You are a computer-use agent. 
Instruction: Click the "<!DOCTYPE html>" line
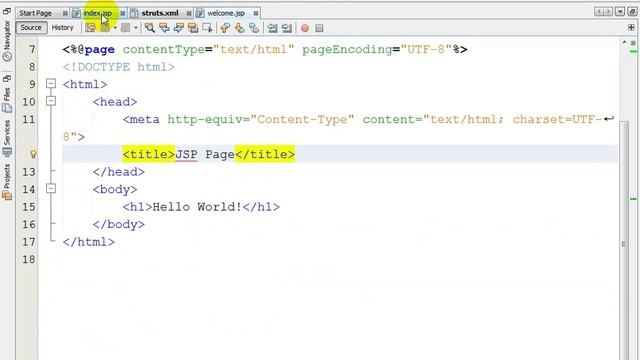coord(119,67)
